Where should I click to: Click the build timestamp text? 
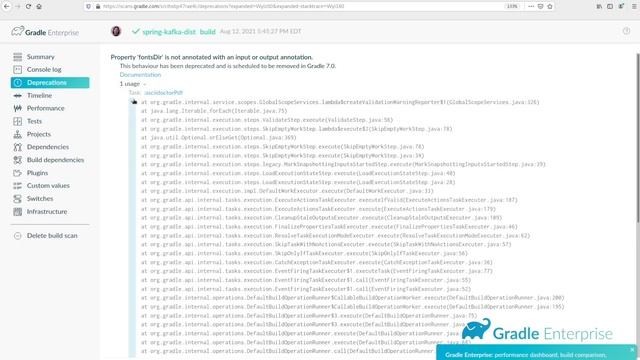click(x=260, y=31)
